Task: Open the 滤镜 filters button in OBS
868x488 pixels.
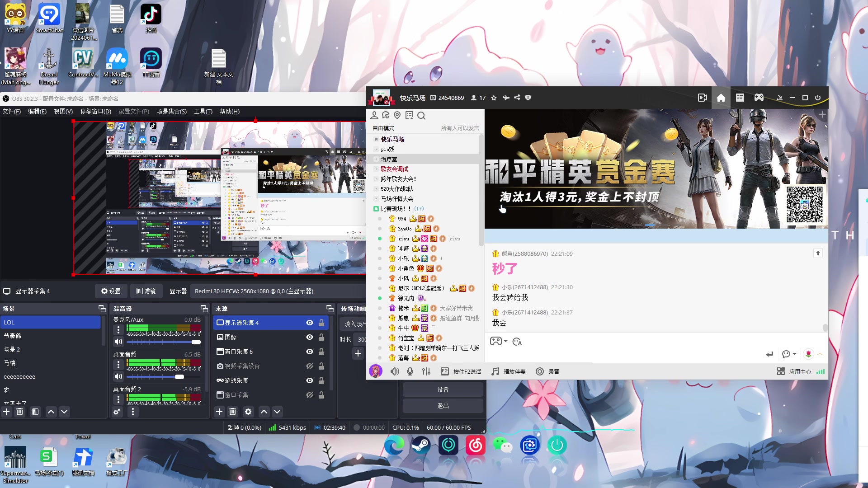Action: [146, 291]
